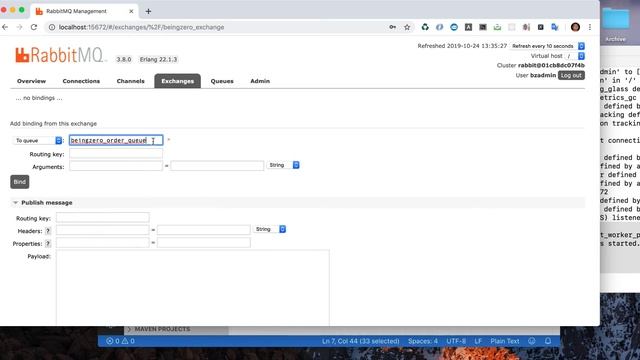The height and width of the screenshot is (360, 640).
Task: Click the Properties value field
Action: [204, 242]
